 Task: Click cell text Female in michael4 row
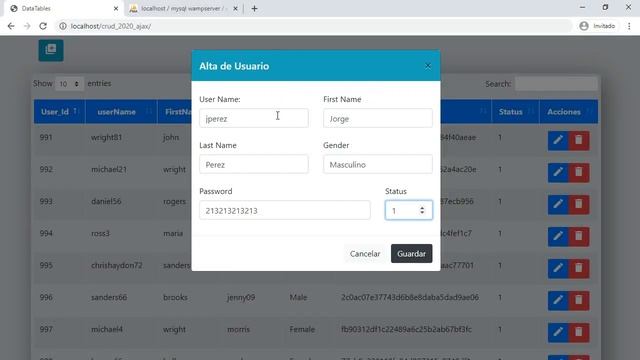(302, 329)
